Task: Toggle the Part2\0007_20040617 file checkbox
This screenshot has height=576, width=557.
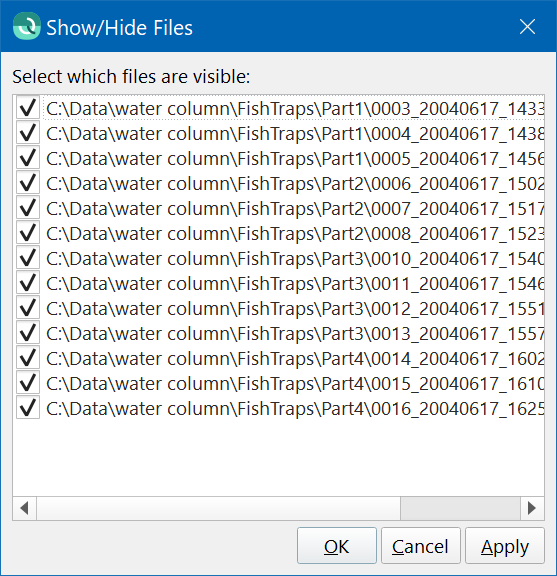Action: [x=28, y=208]
